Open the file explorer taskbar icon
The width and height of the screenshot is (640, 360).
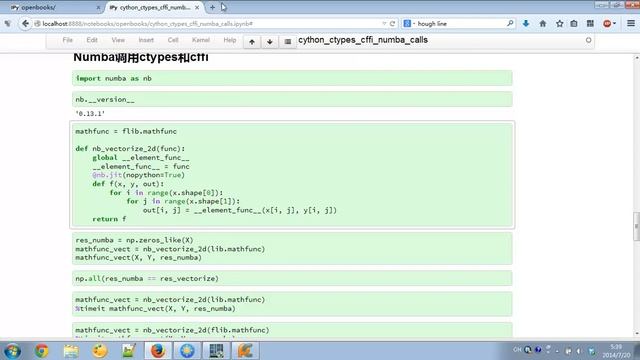tap(71, 351)
